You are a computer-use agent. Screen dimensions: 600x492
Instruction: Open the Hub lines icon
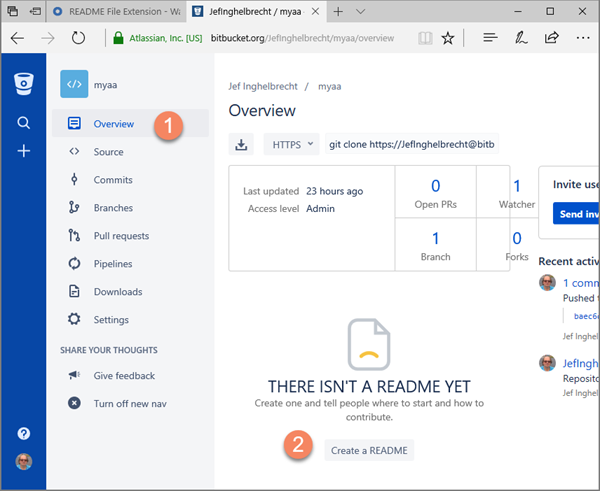point(490,37)
